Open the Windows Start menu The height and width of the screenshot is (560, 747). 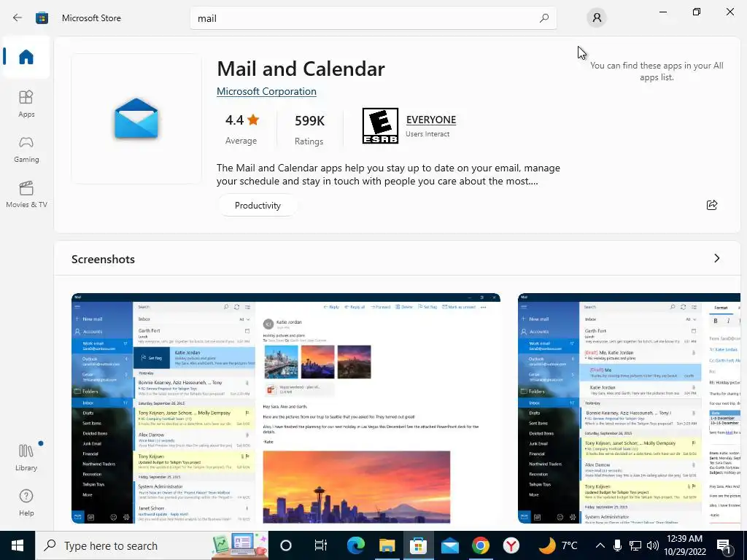18,545
